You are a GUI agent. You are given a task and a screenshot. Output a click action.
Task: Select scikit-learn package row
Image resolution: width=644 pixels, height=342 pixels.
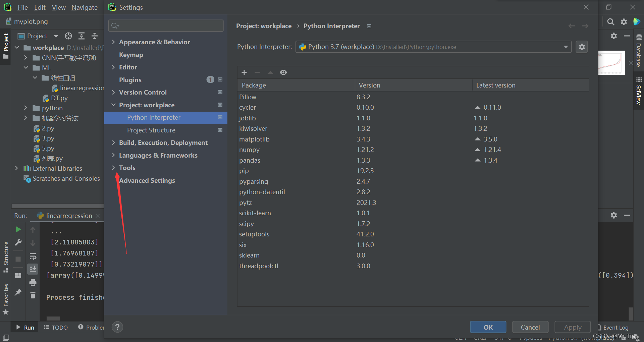click(413, 213)
